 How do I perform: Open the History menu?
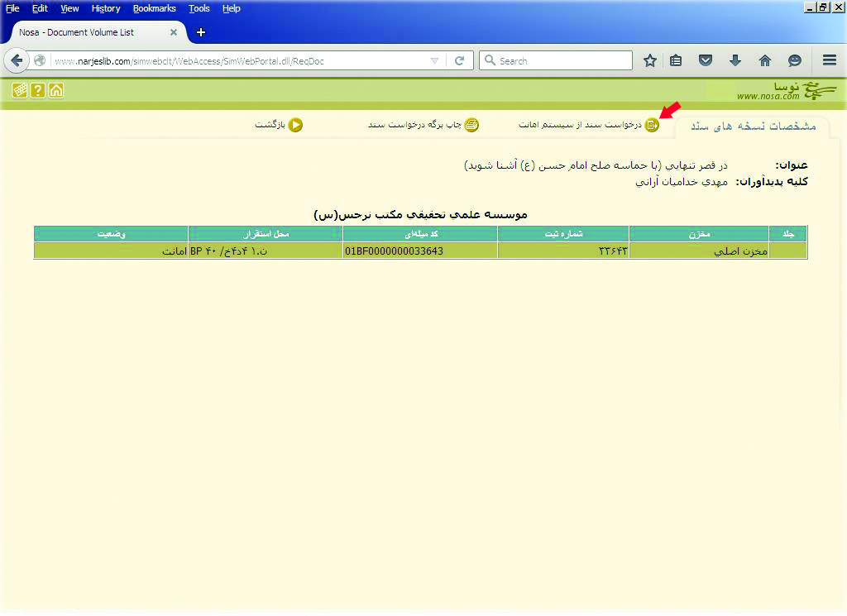106,8
